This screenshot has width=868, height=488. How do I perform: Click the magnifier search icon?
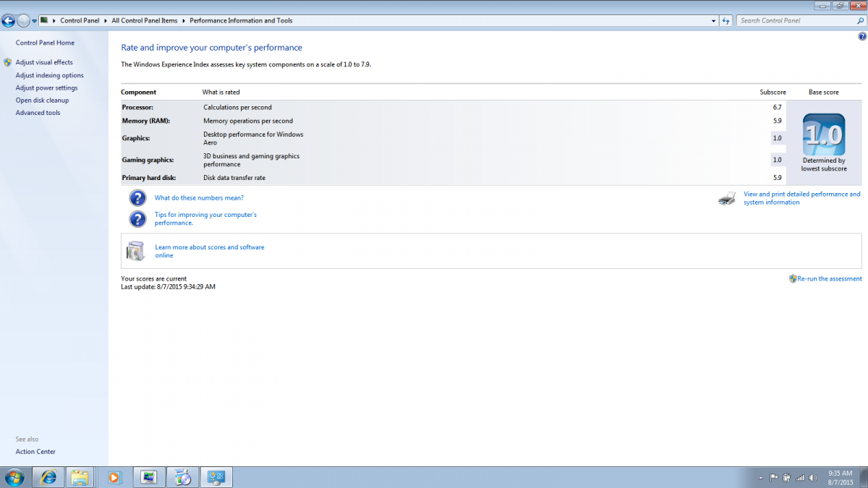[859, 21]
